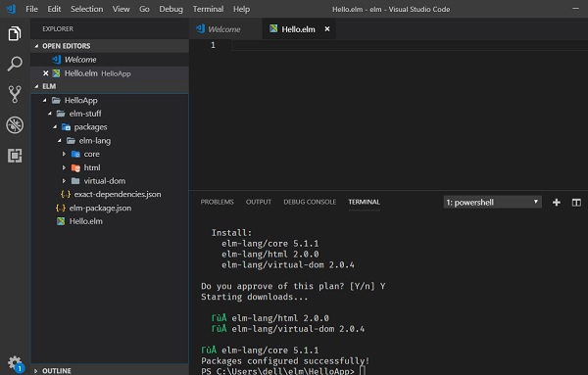Open the Debug view icon
The image size is (588, 375).
click(15, 124)
